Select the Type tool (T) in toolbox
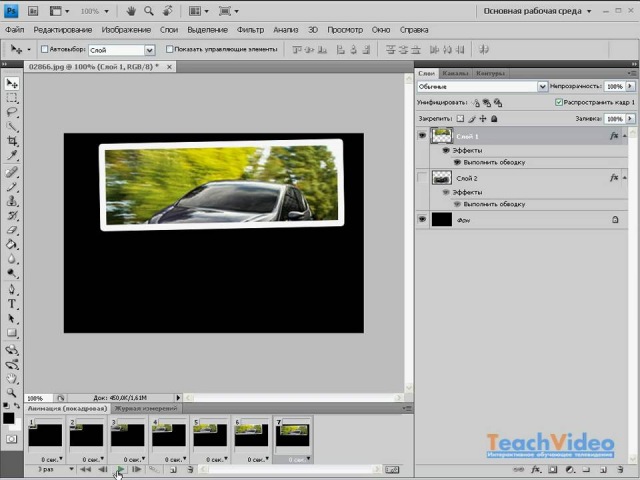The height and width of the screenshot is (480, 640). point(12,303)
